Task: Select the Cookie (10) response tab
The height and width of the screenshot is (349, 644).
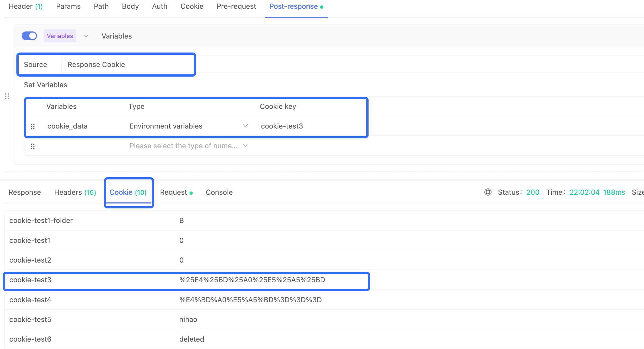Action: coord(128,192)
